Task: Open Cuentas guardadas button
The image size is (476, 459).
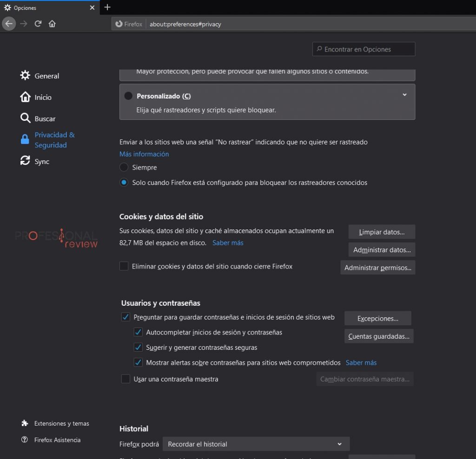Action: point(379,336)
